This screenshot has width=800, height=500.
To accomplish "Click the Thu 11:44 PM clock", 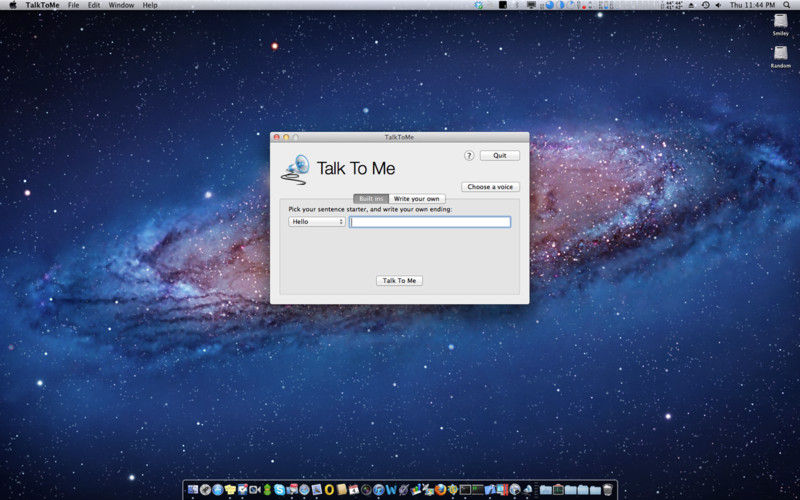I will pos(753,5).
